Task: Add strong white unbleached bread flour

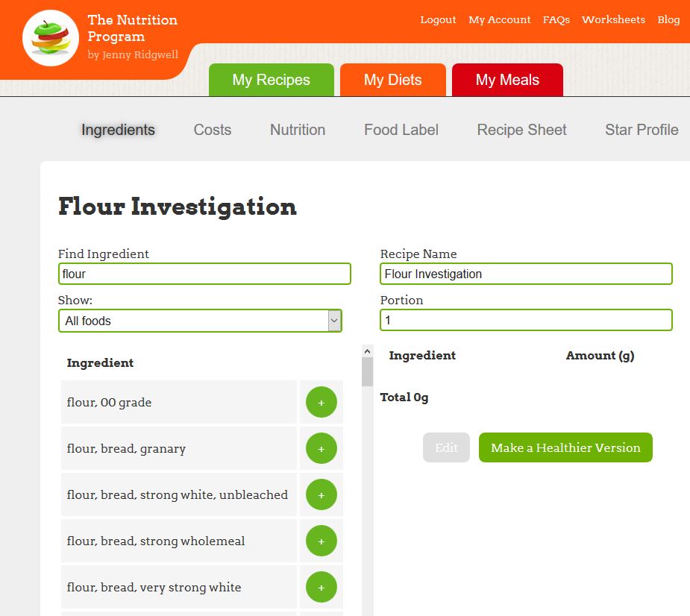Action: click(x=322, y=495)
